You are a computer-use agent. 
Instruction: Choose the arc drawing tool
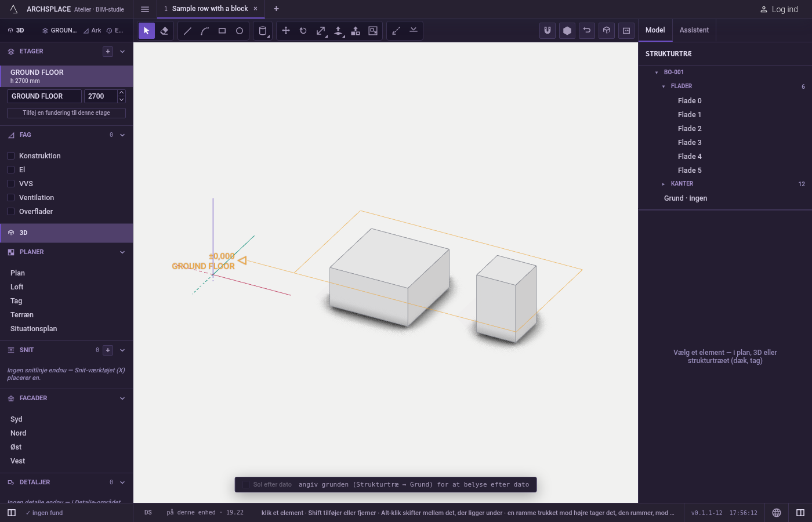(205, 31)
